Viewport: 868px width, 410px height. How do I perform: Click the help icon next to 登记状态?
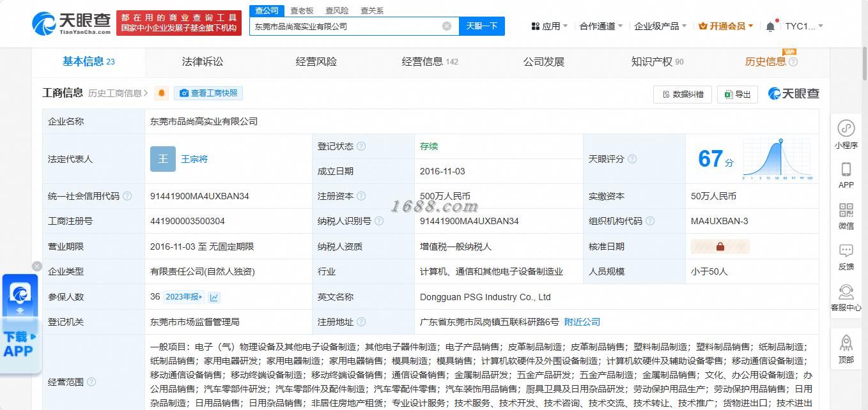click(x=361, y=146)
